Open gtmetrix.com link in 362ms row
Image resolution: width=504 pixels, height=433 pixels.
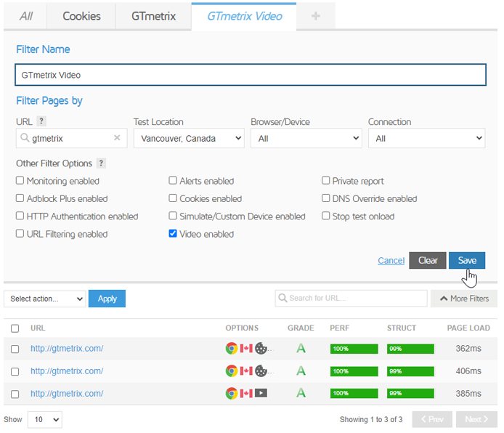coord(67,348)
